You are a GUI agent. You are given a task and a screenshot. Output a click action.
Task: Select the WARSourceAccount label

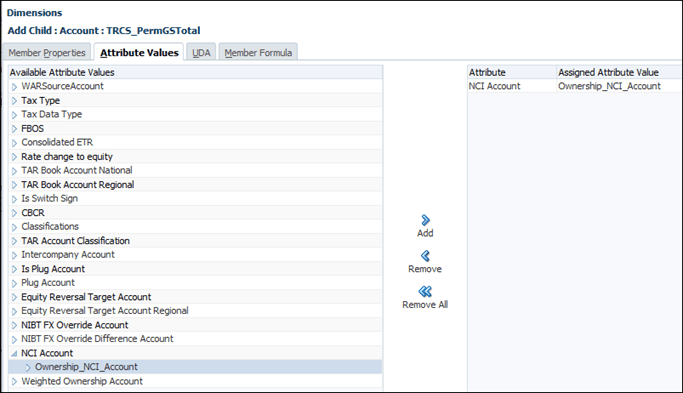click(62, 86)
